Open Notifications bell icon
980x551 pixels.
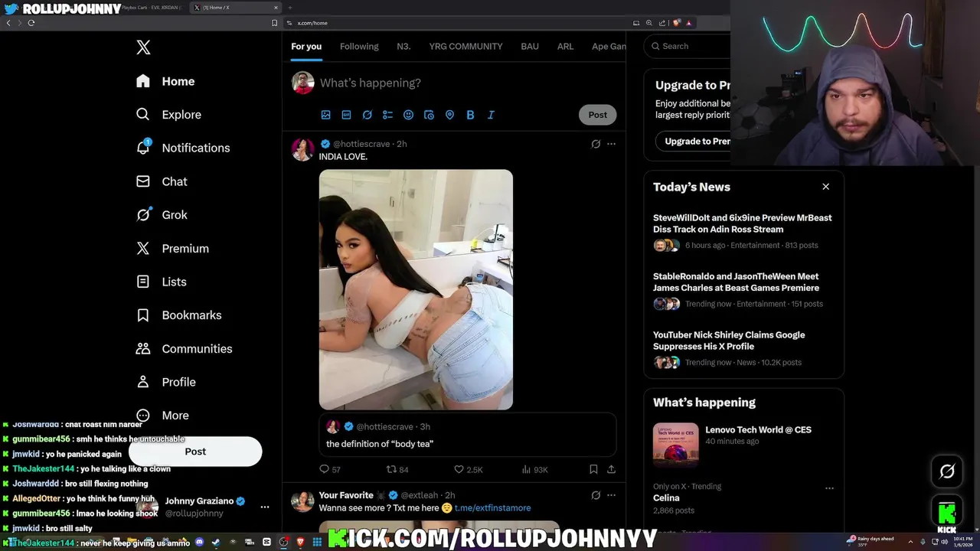pos(143,147)
